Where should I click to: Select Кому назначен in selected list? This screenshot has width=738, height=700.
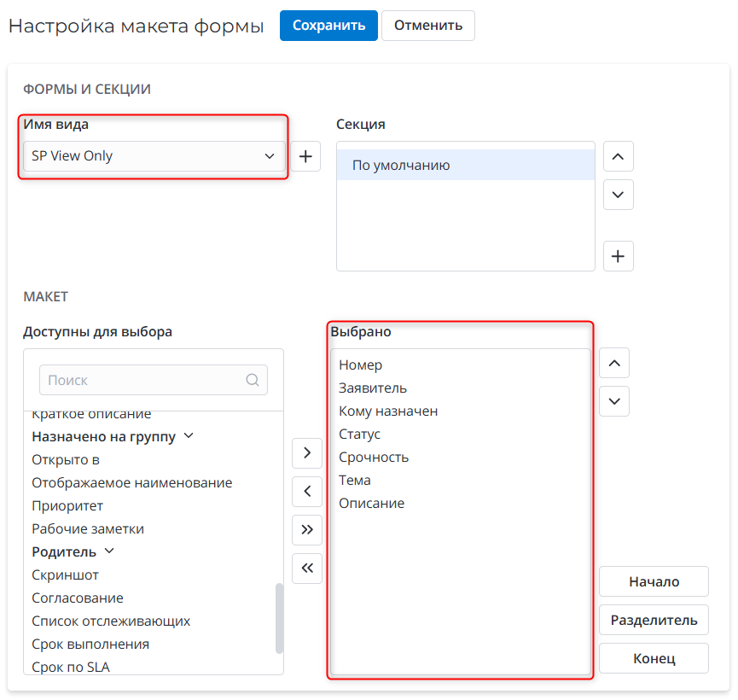click(388, 411)
